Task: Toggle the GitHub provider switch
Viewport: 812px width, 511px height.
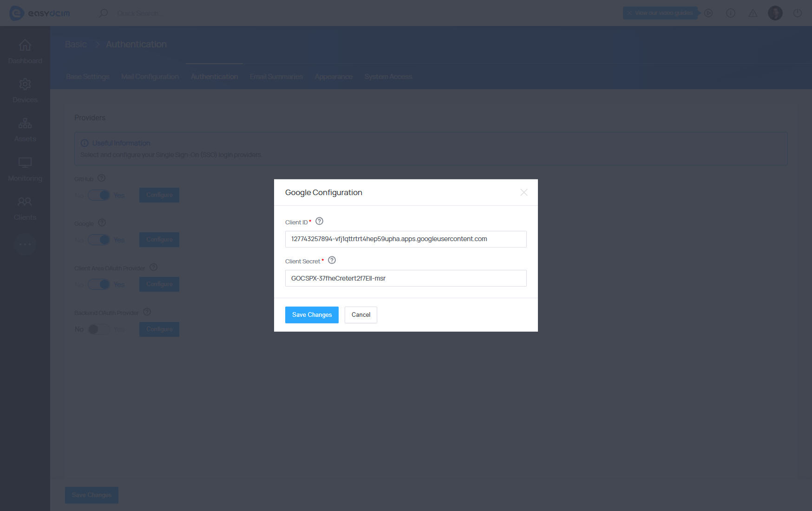Action: tap(99, 195)
